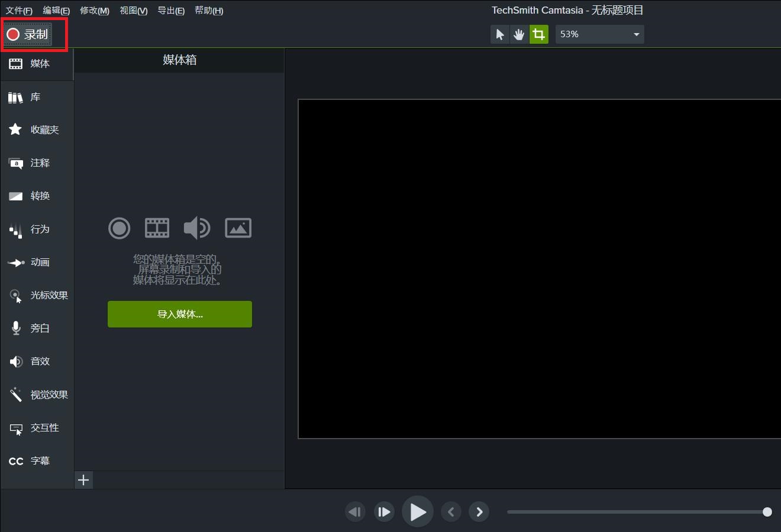Viewport: 781px width, 532px height.
Task: Open the 动画 animations tab
Action: [x=37, y=262]
